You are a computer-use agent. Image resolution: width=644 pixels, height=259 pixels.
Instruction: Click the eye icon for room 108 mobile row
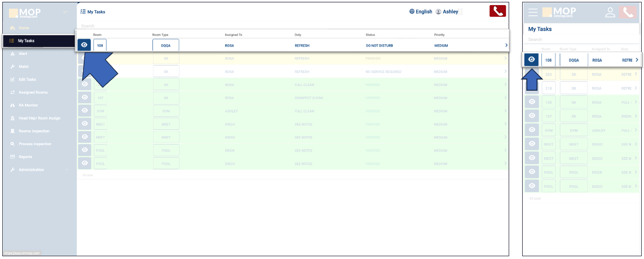(x=531, y=60)
